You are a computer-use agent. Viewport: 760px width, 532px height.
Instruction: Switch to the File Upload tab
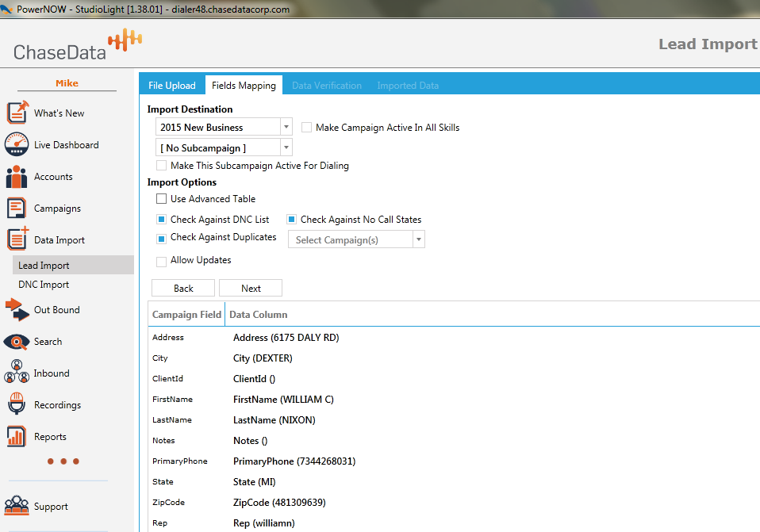[171, 86]
